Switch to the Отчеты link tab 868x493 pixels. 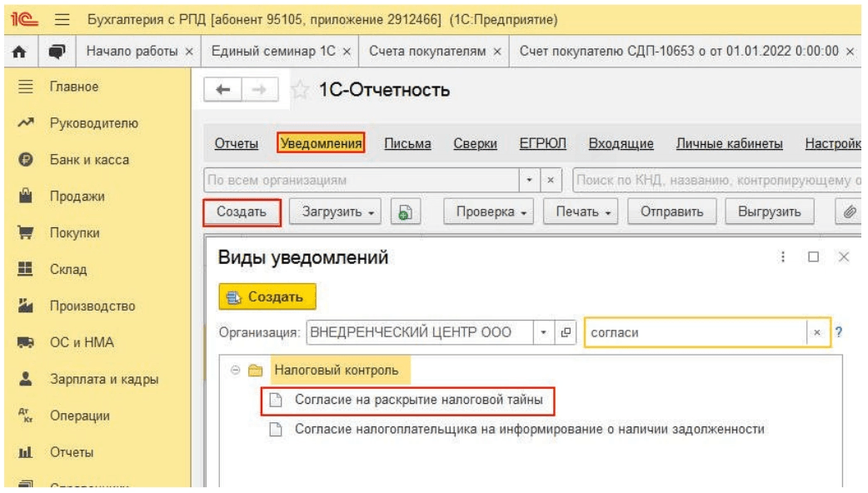tap(237, 144)
